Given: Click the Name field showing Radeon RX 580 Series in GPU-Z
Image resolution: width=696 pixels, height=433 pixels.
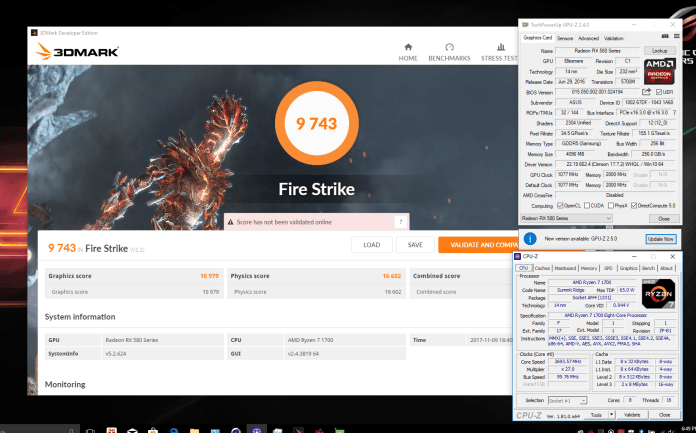Looking at the screenshot, I should 597,51.
